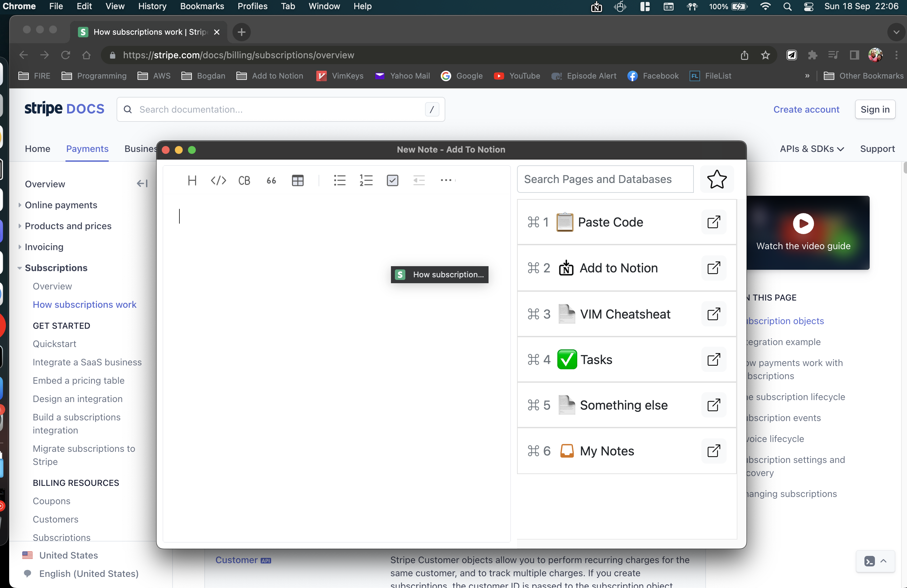Open the Chrome extensions puzzle icon
The image size is (907, 588).
[812, 55]
